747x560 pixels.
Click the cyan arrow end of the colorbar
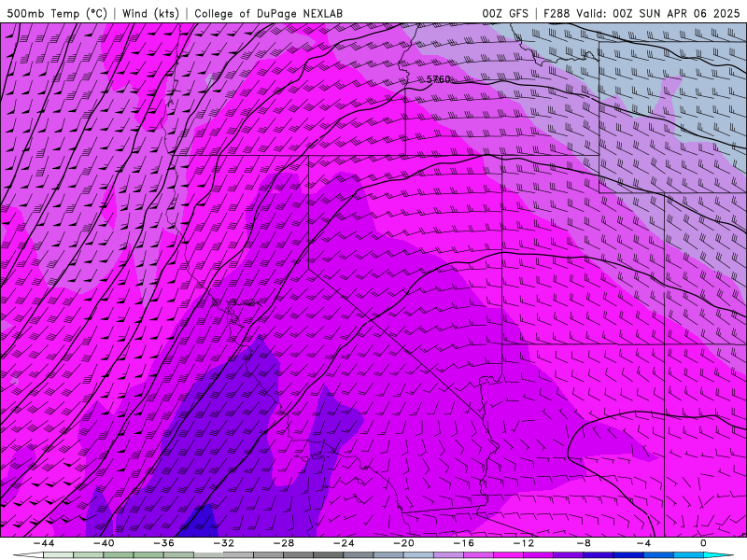tap(719, 555)
